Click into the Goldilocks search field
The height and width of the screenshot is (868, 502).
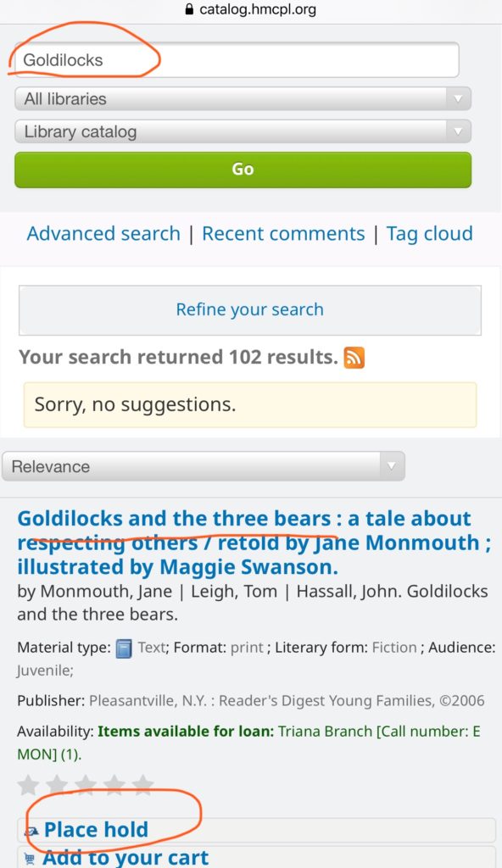pos(237,60)
